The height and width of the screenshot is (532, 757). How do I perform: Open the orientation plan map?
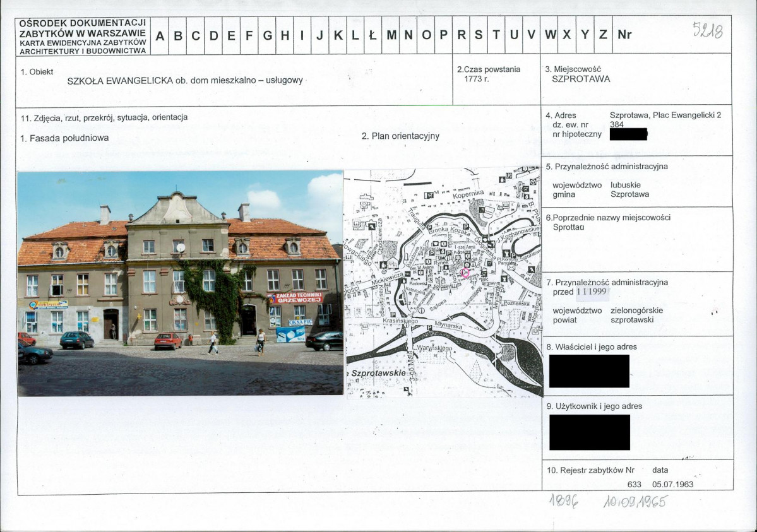[443, 283]
